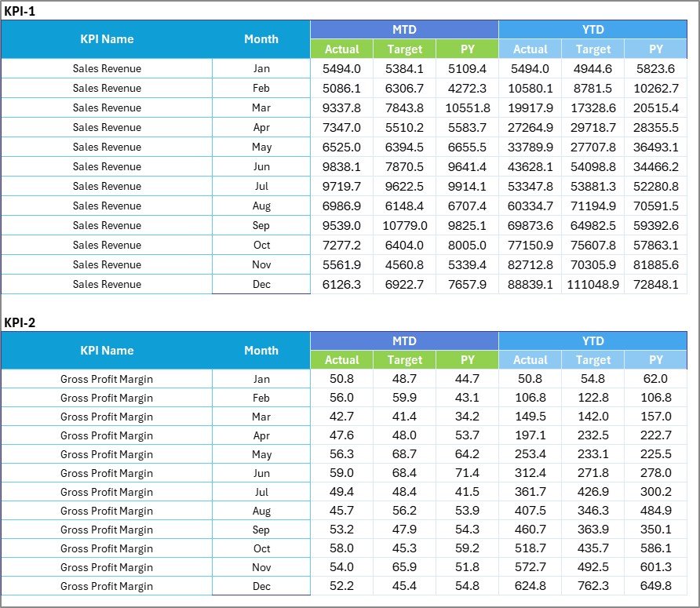Click the cell showing 88839.1

tap(530, 284)
